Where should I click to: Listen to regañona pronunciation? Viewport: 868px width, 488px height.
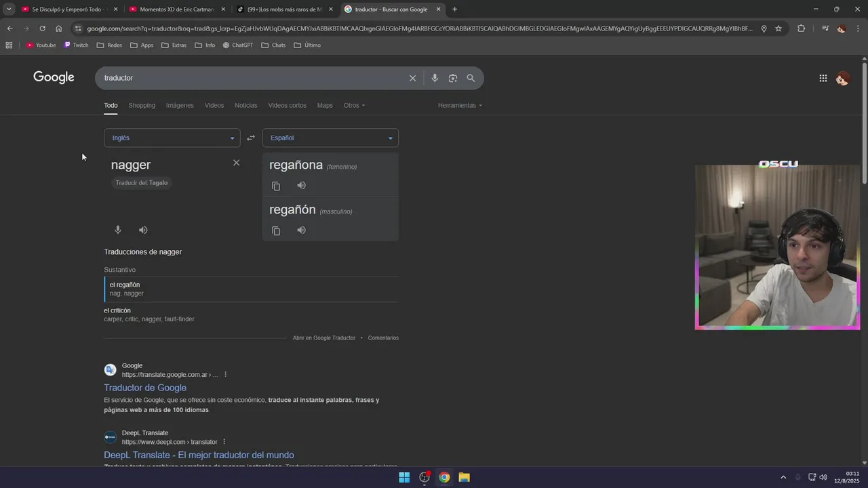pos(301,185)
